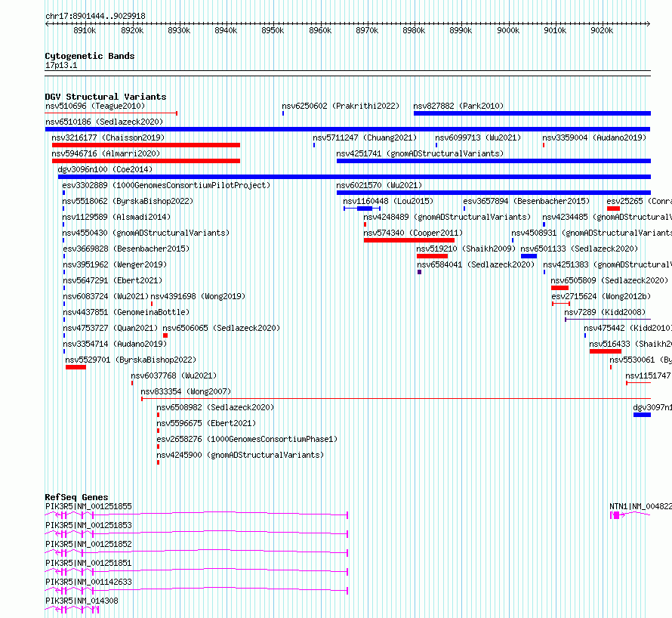Image resolution: width=672 pixels, height=618 pixels.
Task: Select the nsv6250602 (Prakrithi2022) variant label
Action: pyautogui.click(x=341, y=106)
